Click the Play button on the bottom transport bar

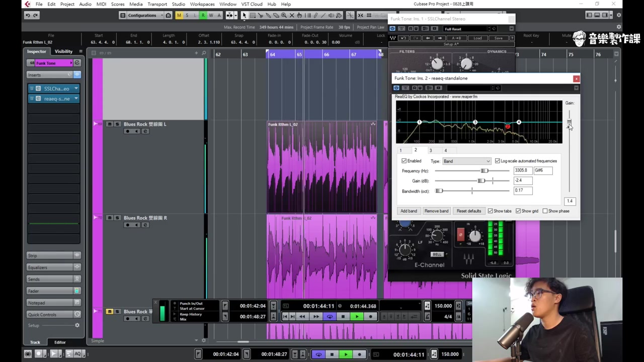346,354
